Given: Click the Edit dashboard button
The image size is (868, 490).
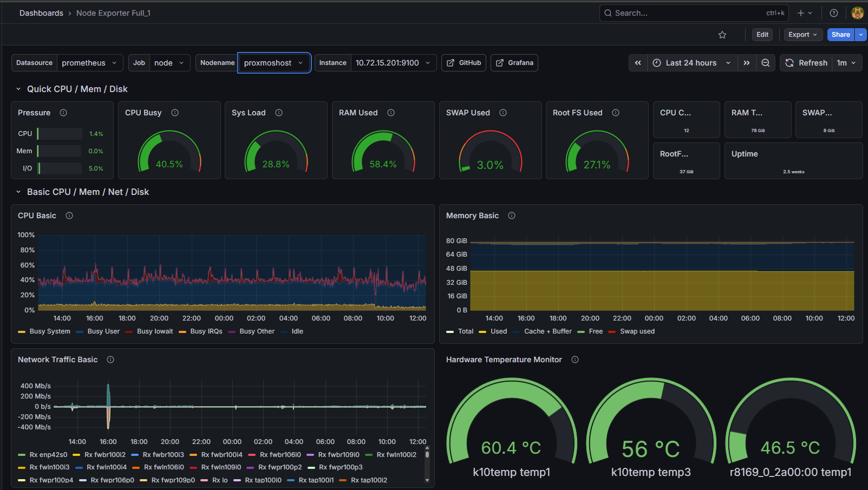Looking at the screenshot, I should click(x=762, y=35).
